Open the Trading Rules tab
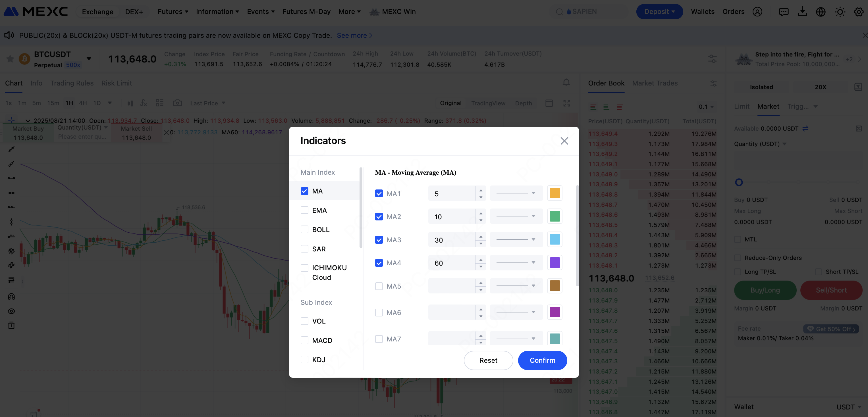The width and height of the screenshot is (868, 417). 72,83
